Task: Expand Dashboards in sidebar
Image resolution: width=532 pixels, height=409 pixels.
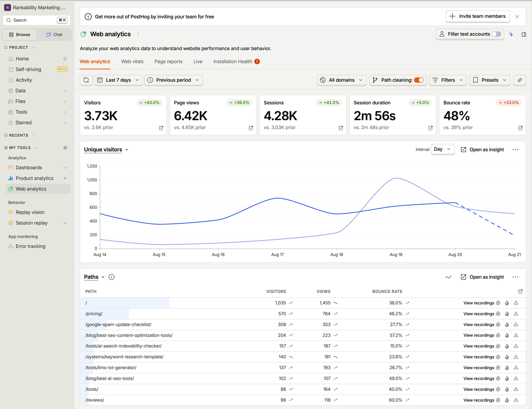Action: point(65,167)
